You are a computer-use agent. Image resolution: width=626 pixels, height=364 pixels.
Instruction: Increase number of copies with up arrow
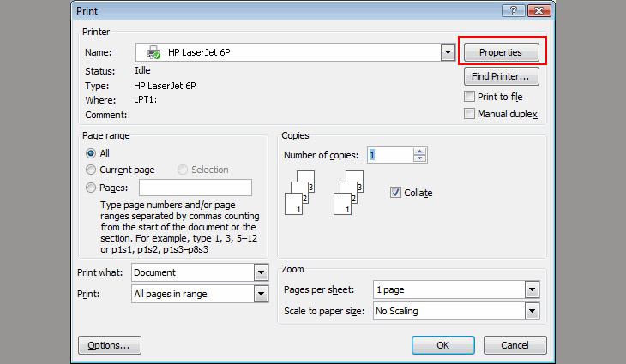pos(419,152)
